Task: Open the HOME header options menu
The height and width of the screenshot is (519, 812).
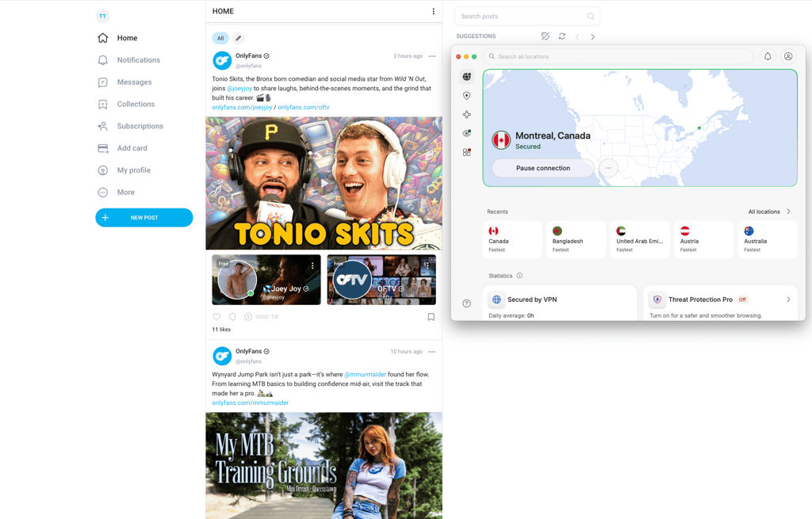Action: coord(434,11)
